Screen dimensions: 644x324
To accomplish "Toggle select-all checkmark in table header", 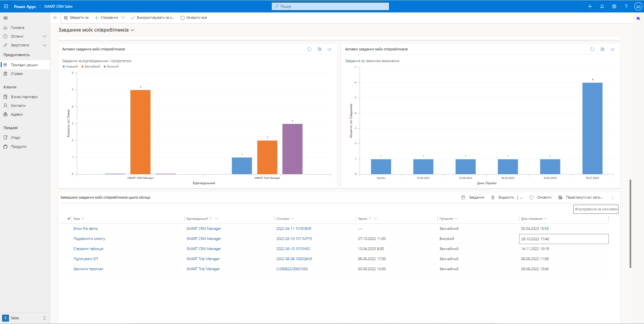I will (69, 219).
